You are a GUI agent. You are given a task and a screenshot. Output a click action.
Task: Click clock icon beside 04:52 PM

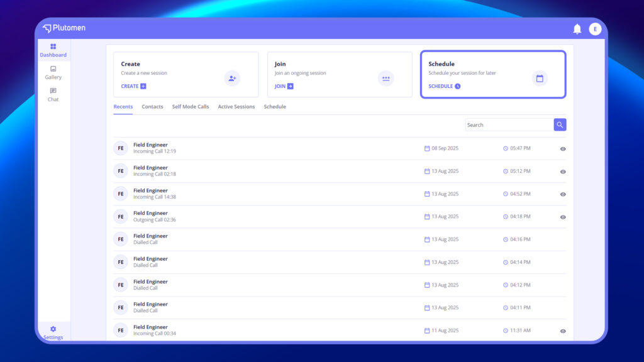[x=506, y=194]
